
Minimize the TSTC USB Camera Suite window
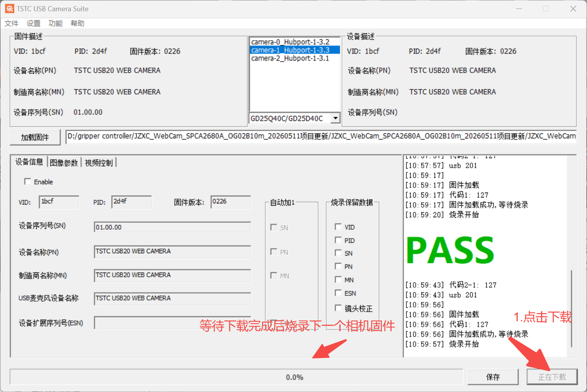point(519,9)
